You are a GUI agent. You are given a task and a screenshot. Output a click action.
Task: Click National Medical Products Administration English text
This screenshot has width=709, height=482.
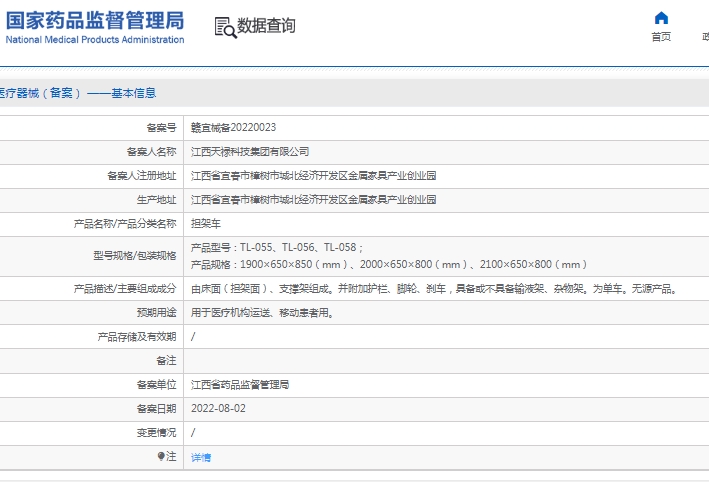click(x=95, y=40)
